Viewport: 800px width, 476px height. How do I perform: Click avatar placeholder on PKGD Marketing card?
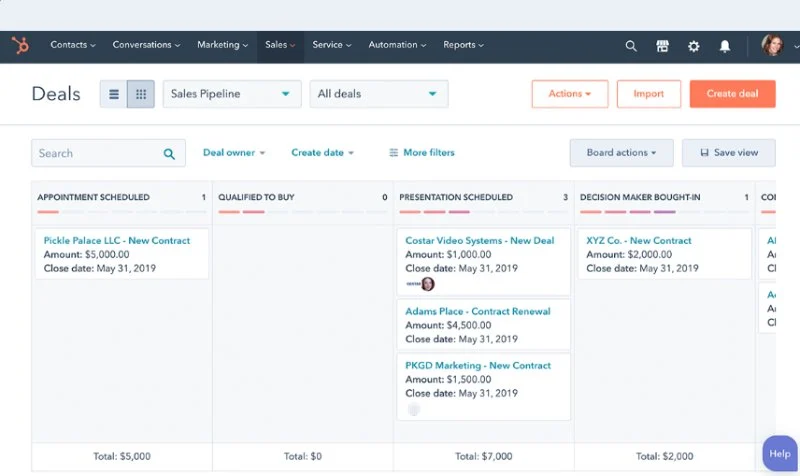click(x=414, y=409)
